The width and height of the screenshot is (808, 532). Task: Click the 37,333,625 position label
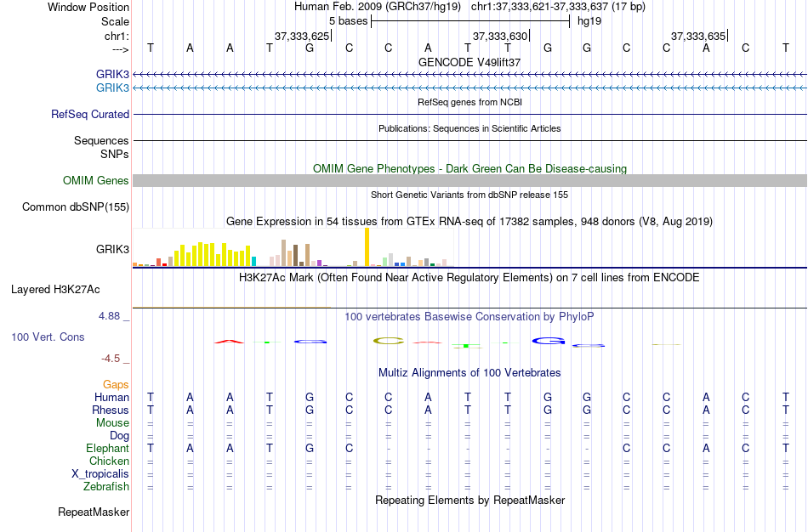click(x=301, y=36)
